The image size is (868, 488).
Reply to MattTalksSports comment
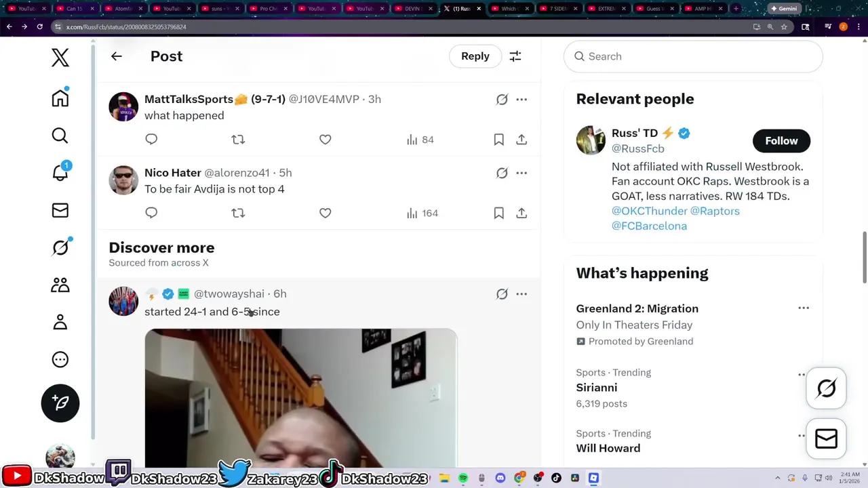coord(151,140)
